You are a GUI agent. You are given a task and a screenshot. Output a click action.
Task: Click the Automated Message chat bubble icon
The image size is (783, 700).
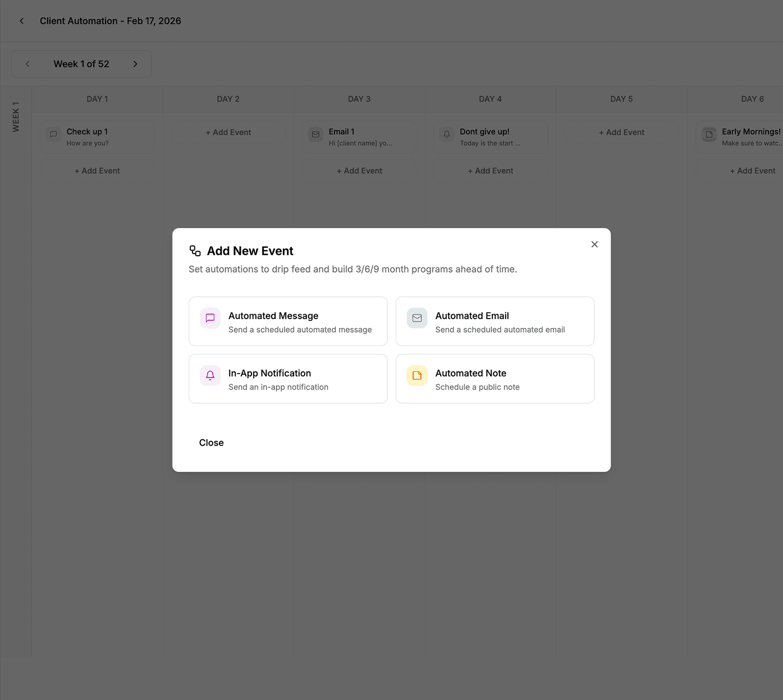pyautogui.click(x=210, y=318)
